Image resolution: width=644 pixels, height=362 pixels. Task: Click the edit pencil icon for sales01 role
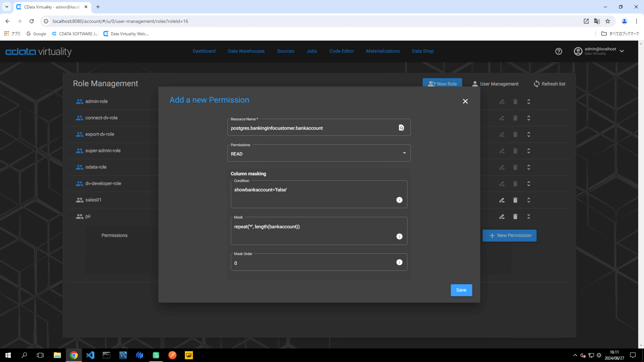click(502, 200)
